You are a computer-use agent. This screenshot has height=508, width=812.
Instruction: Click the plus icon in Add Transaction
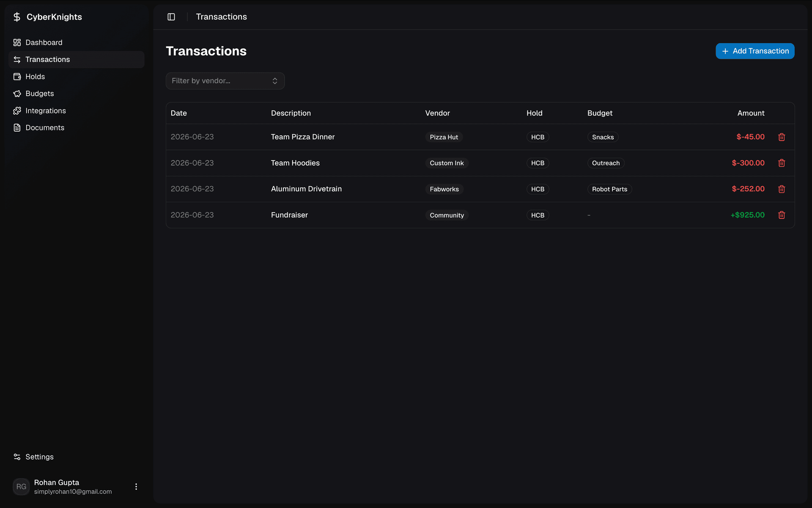[x=725, y=51]
